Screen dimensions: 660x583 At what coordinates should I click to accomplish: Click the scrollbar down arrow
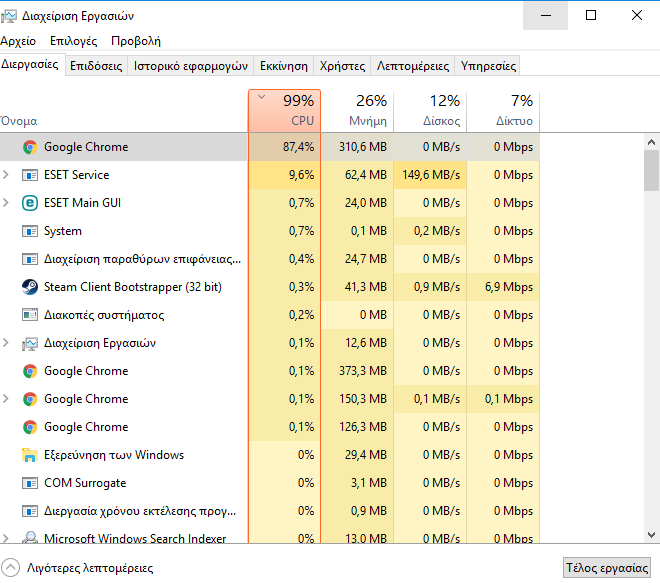click(651, 535)
